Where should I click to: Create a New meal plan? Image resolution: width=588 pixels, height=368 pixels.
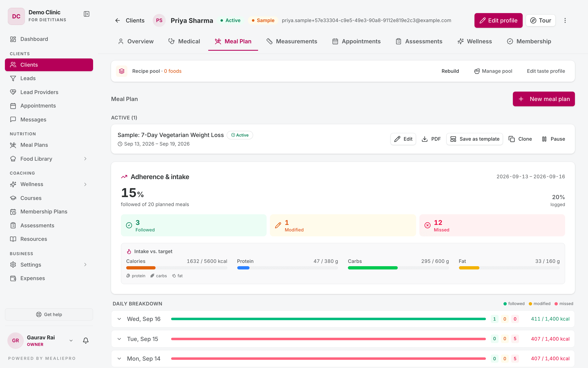click(544, 99)
